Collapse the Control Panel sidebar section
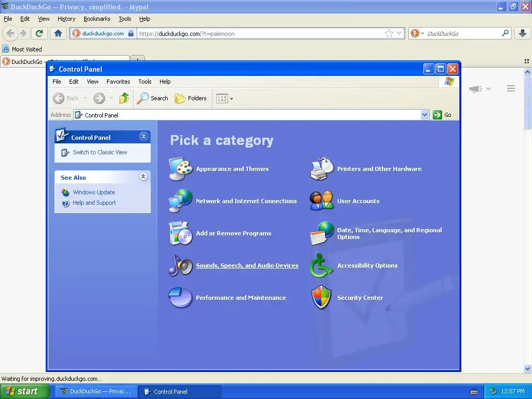This screenshot has width=532, height=399. click(x=143, y=137)
